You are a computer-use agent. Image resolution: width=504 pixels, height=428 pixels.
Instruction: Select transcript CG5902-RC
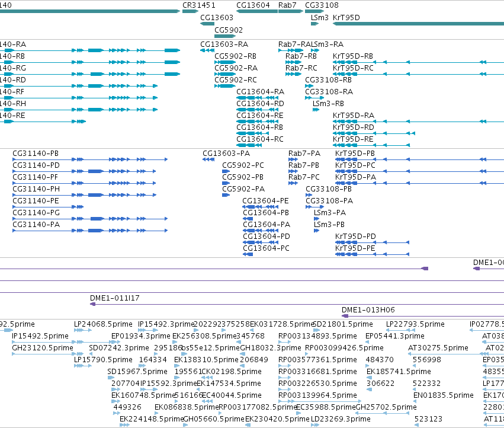tap(225, 86)
